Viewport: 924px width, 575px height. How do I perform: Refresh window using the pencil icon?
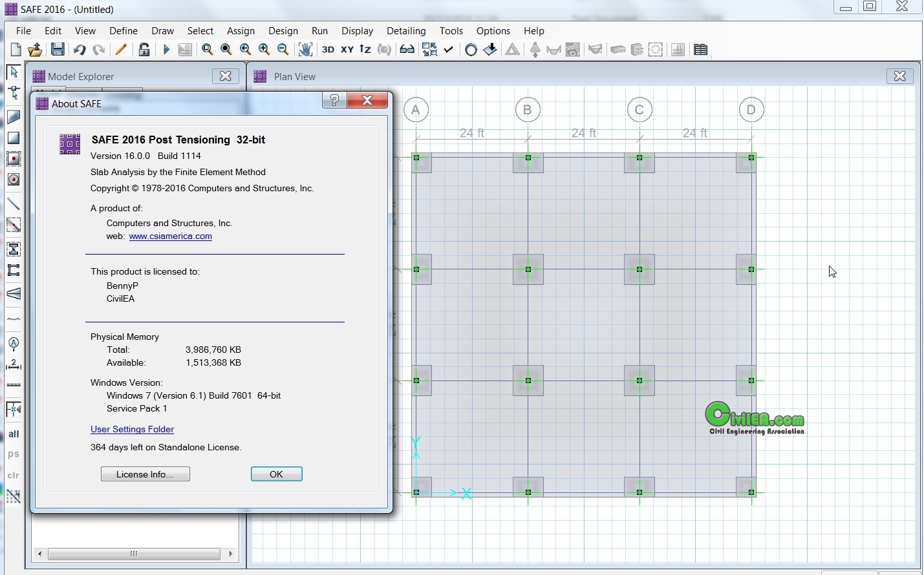coord(120,50)
